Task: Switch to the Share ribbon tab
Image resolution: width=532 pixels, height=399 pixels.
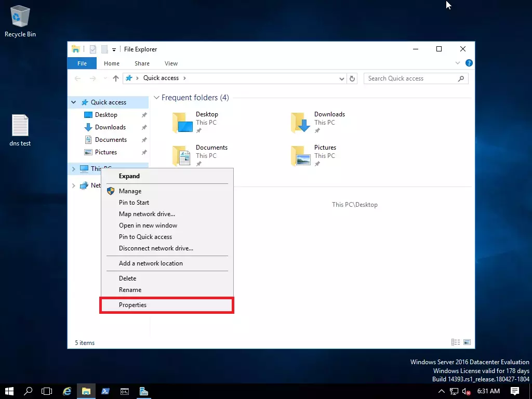Action: point(142,63)
